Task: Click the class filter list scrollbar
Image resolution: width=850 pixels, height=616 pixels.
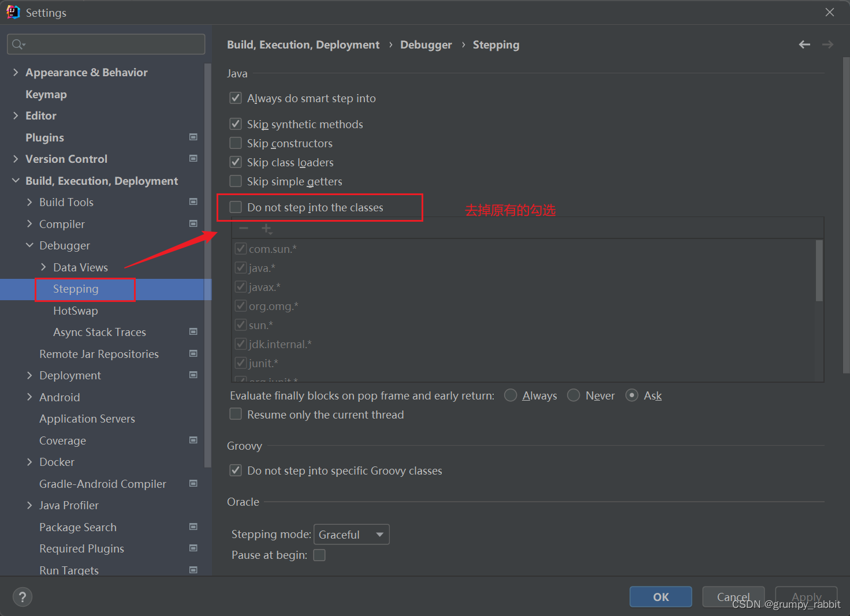Action: pyautogui.click(x=819, y=271)
